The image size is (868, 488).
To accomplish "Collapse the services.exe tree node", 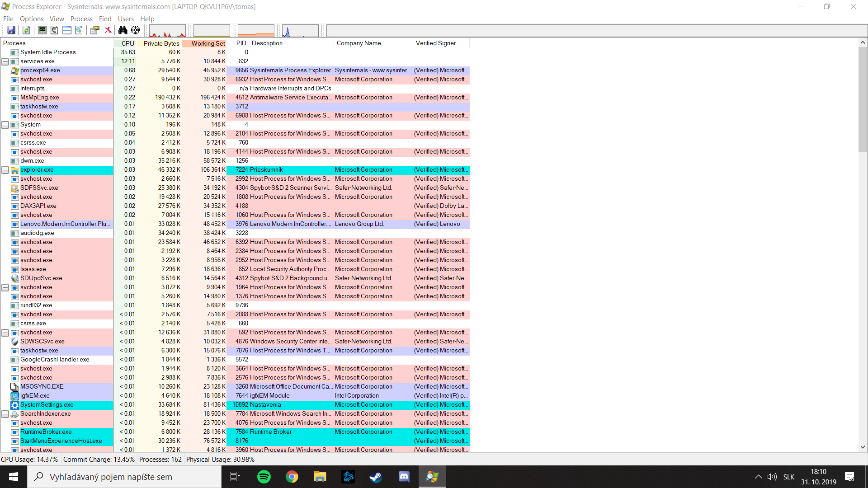I will (x=5, y=61).
